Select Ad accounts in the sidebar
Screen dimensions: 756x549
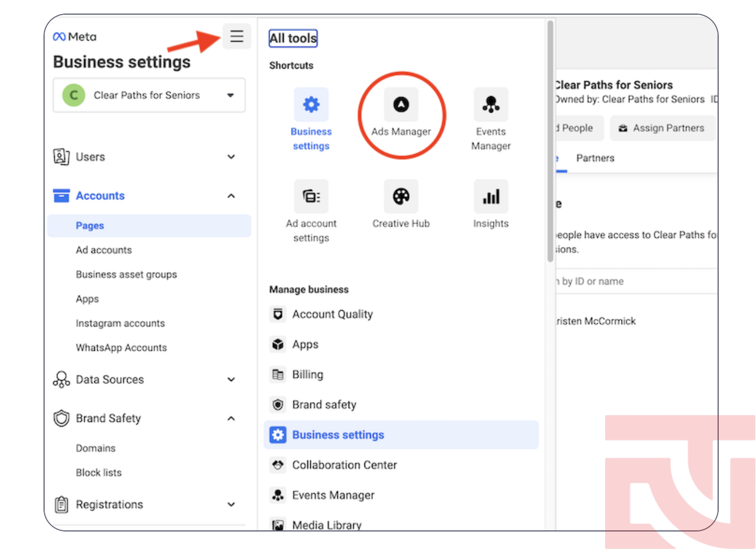(104, 250)
